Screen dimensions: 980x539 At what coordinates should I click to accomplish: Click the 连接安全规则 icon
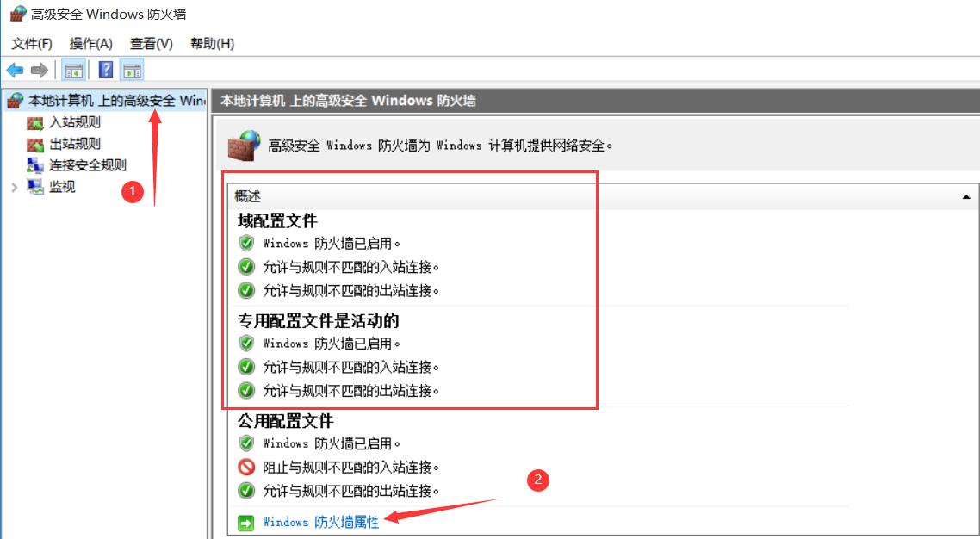point(35,165)
